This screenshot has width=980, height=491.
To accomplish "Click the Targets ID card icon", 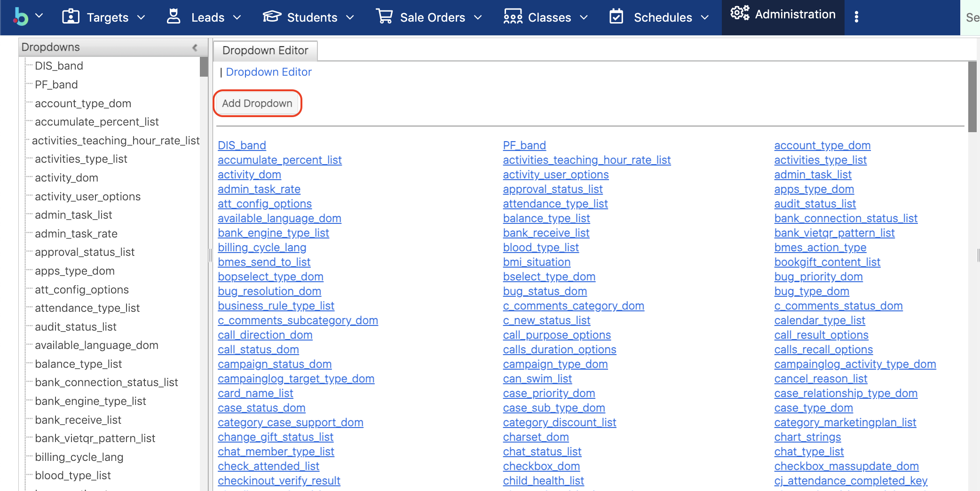I will click(71, 17).
